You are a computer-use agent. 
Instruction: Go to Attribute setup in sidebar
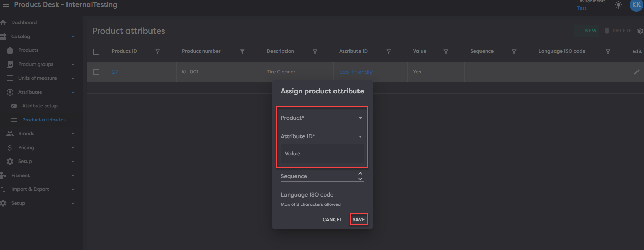coord(40,106)
